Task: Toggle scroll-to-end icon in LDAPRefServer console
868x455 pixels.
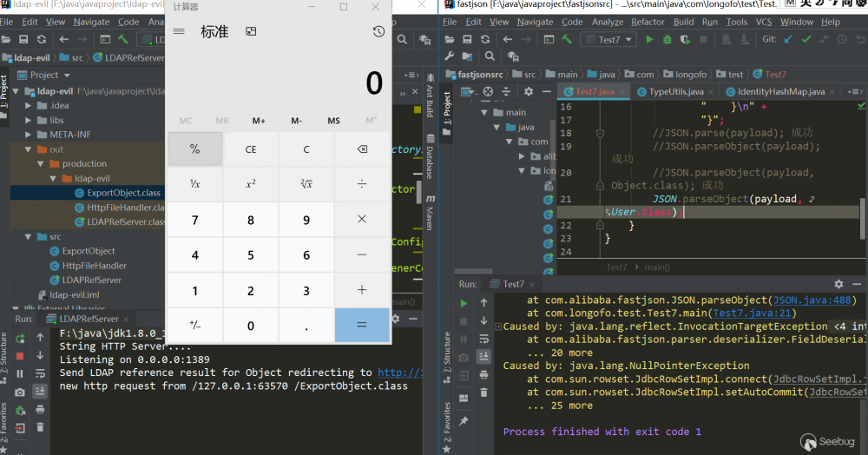Action: click(x=41, y=392)
